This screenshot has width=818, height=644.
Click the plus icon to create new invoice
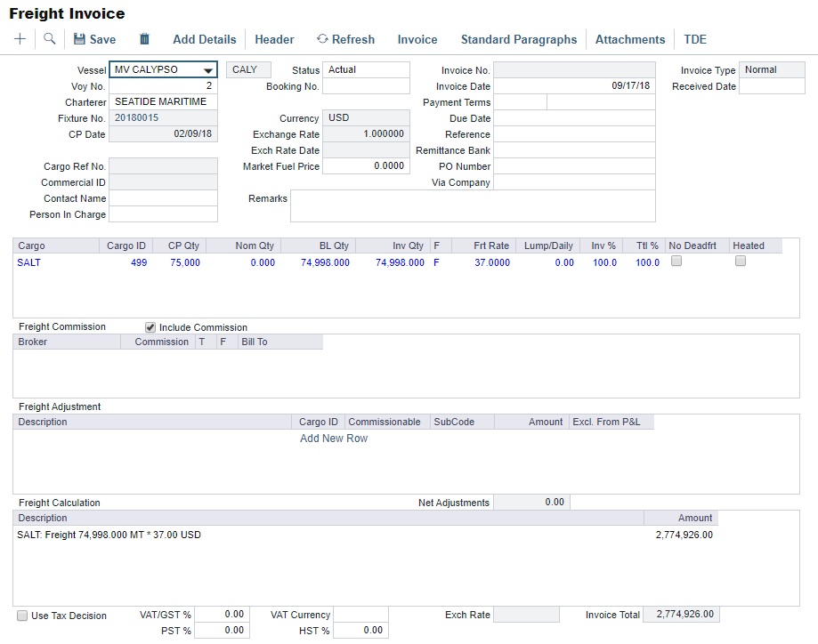pos(19,39)
